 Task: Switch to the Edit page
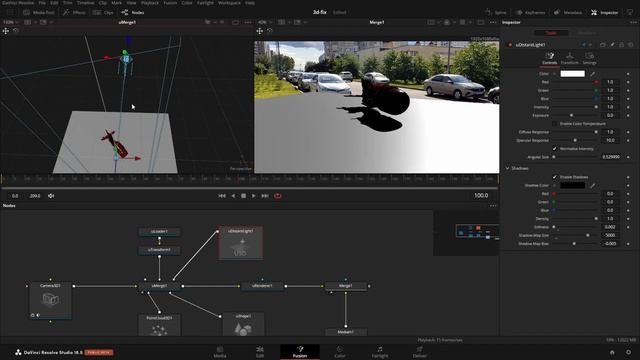pos(260,352)
